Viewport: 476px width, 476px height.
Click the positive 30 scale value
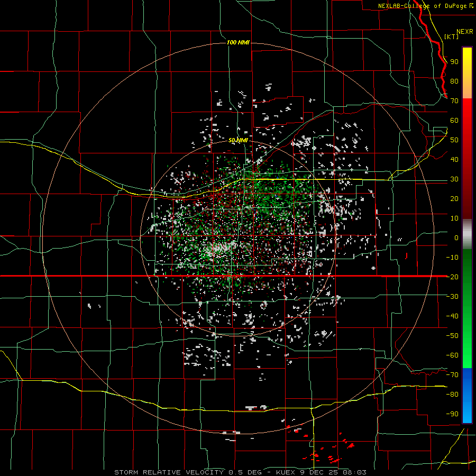(x=454, y=179)
